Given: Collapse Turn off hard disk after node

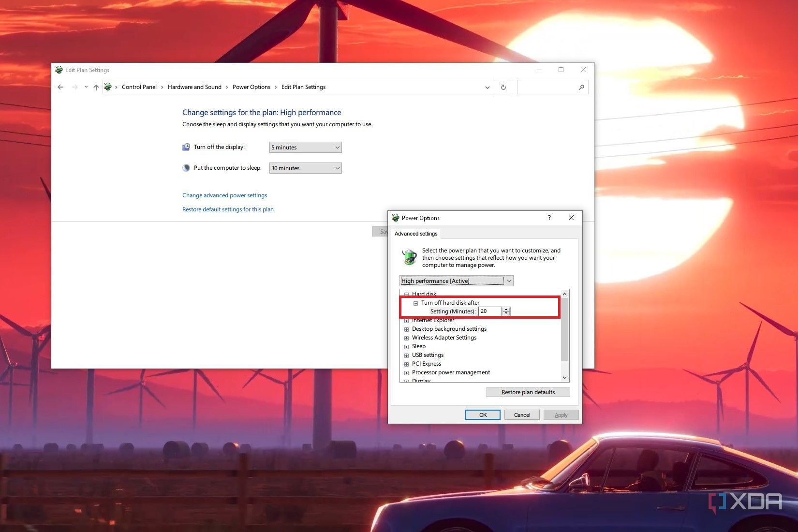Looking at the screenshot, I should [415, 303].
